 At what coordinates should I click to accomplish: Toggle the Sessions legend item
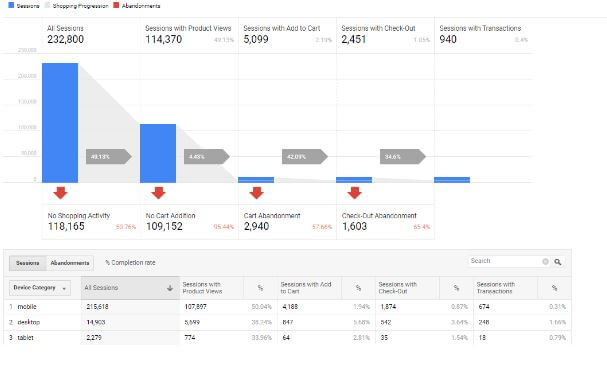[x=24, y=6]
